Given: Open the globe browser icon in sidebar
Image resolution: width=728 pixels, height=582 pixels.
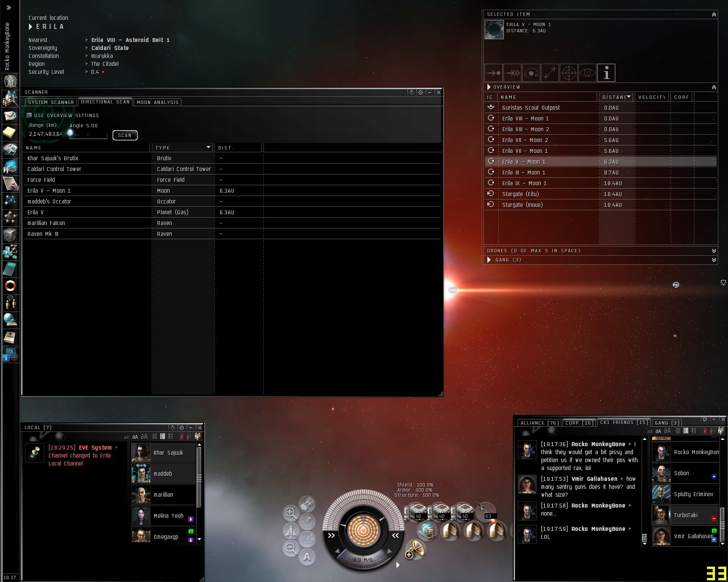Looking at the screenshot, I should [10, 319].
